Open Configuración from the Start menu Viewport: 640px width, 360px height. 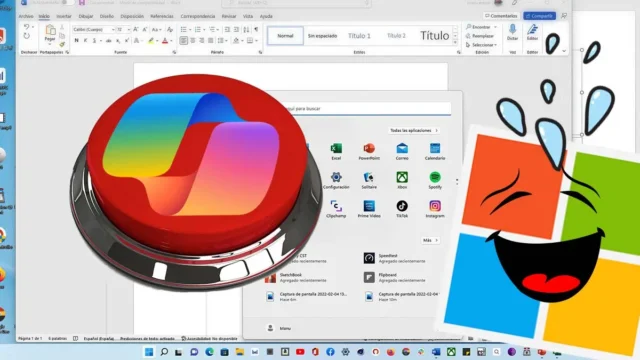pos(336,180)
